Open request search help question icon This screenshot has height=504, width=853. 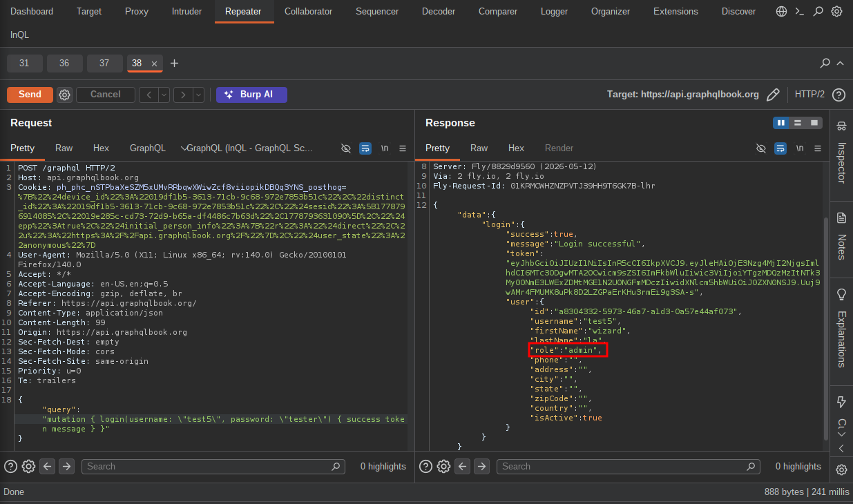pyautogui.click(x=10, y=466)
